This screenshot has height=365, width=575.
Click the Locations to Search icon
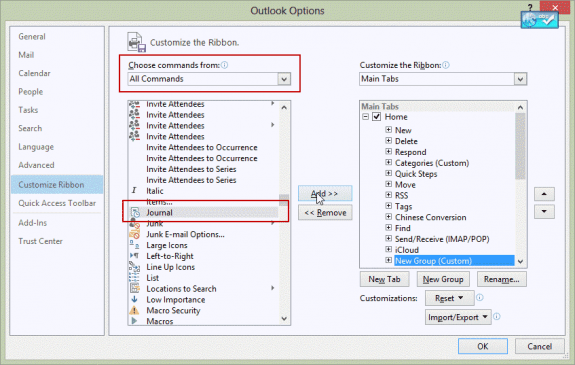click(134, 288)
